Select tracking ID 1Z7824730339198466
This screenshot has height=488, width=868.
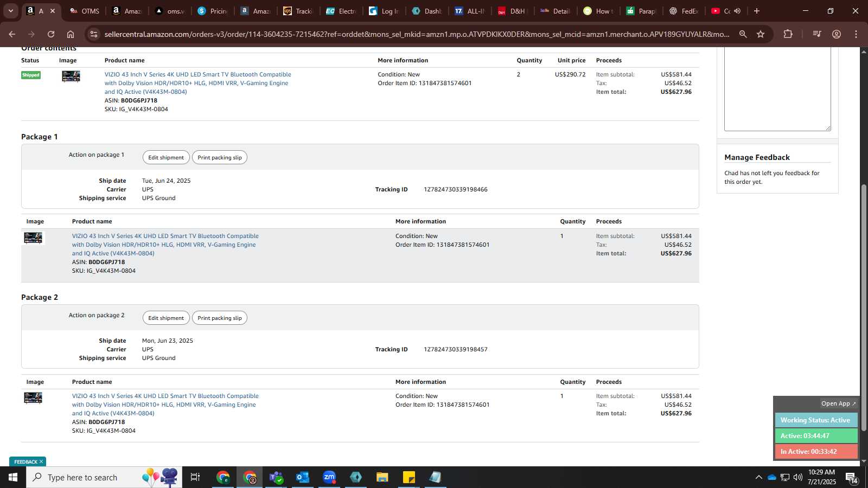tap(456, 189)
